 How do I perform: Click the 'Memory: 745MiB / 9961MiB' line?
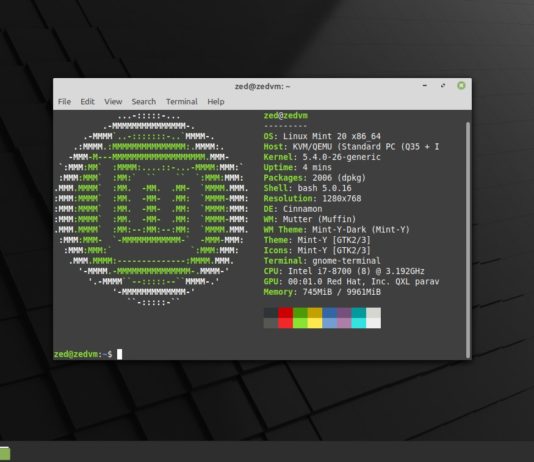click(322, 292)
